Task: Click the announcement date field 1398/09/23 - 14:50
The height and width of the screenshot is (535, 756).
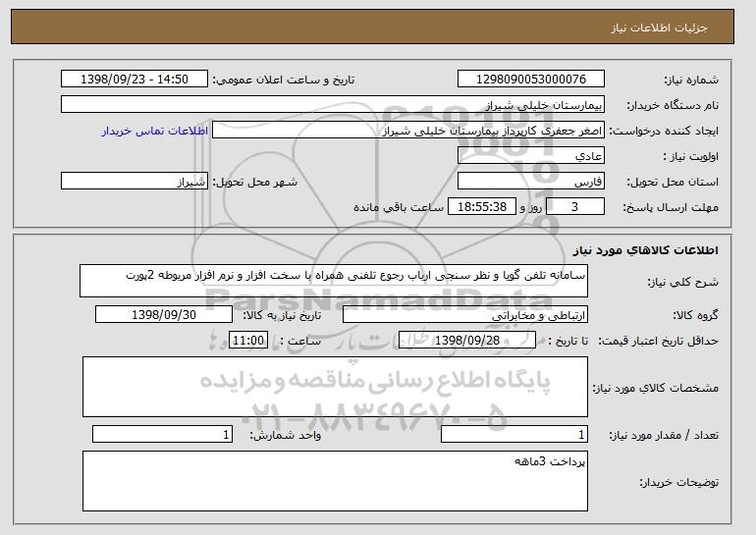Action: pos(135,80)
